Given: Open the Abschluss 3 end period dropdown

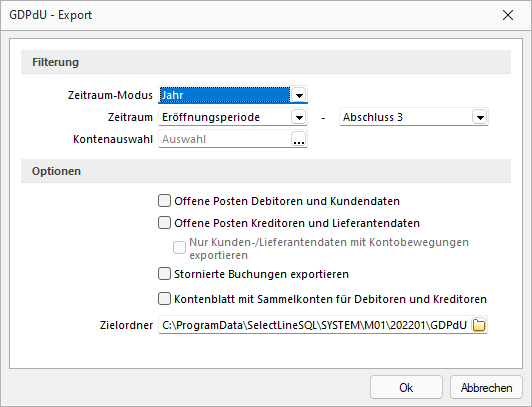Looking at the screenshot, I should tap(480, 117).
